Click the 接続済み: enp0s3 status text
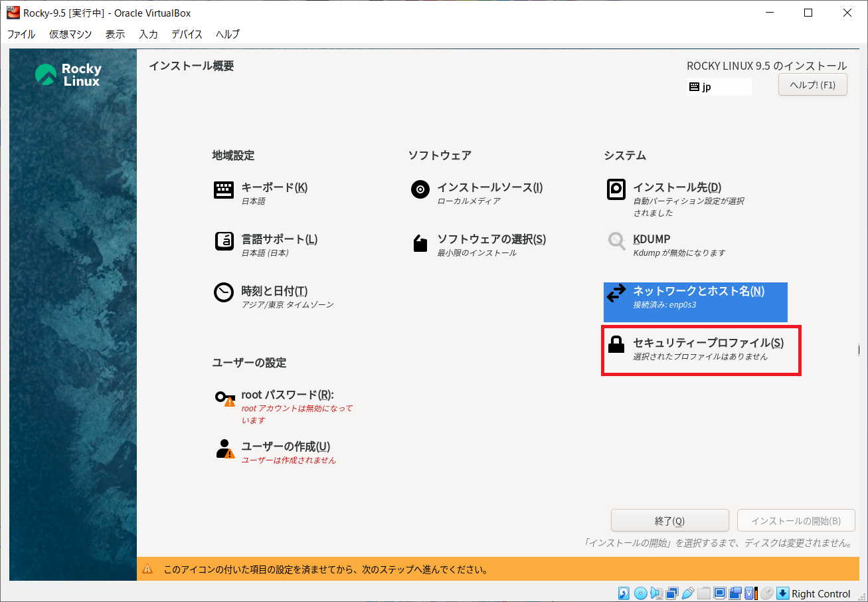 [x=665, y=305]
